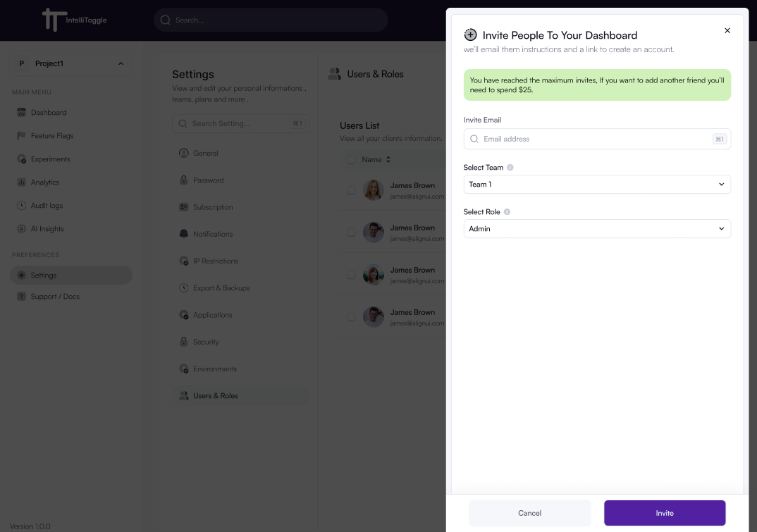Tick the checkbox next to the first James Brown
This screenshot has height=532, width=757.
point(351,190)
